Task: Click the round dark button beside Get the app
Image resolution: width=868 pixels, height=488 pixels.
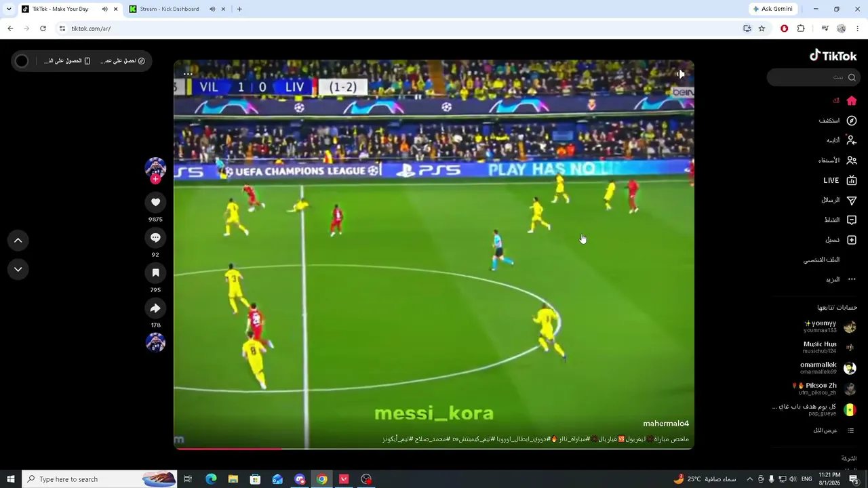Action: tap(22, 61)
